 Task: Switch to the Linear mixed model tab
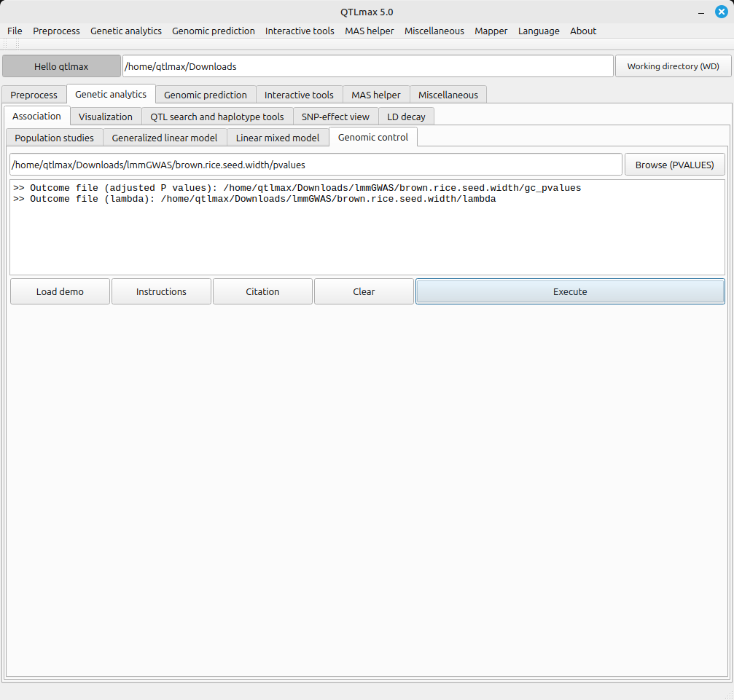coord(277,138)
